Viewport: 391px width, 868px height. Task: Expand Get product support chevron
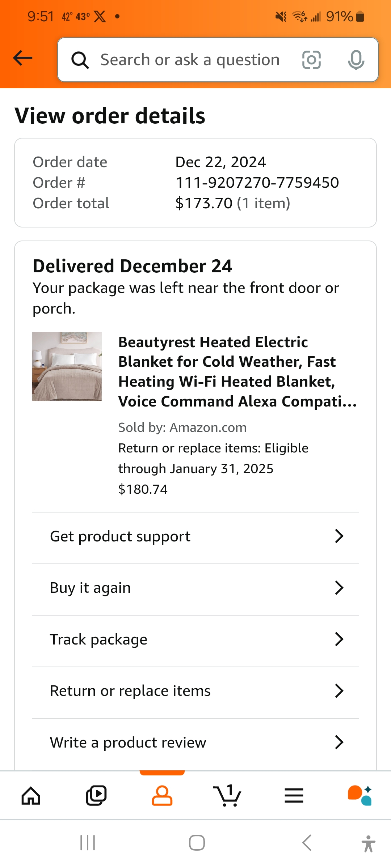tap(339, 536)
